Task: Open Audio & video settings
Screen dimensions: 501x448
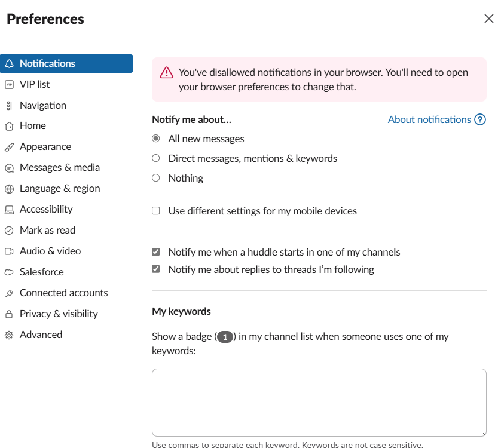Action: pyautogui.click(x=66, y=251)
